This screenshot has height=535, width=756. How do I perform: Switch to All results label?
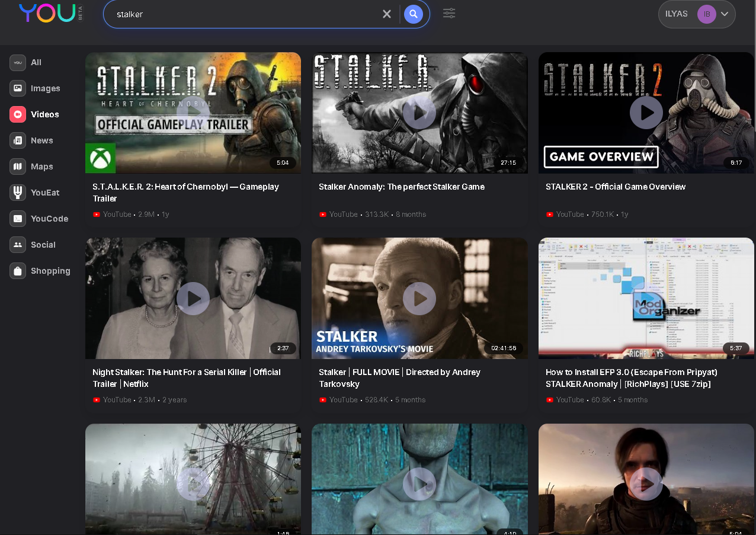(36, 62)
